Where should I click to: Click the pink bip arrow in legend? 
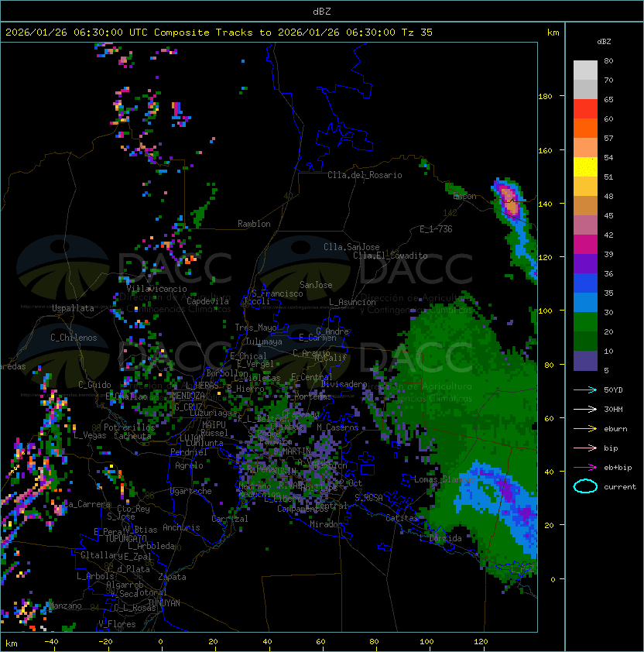click(x=585, y=448)
